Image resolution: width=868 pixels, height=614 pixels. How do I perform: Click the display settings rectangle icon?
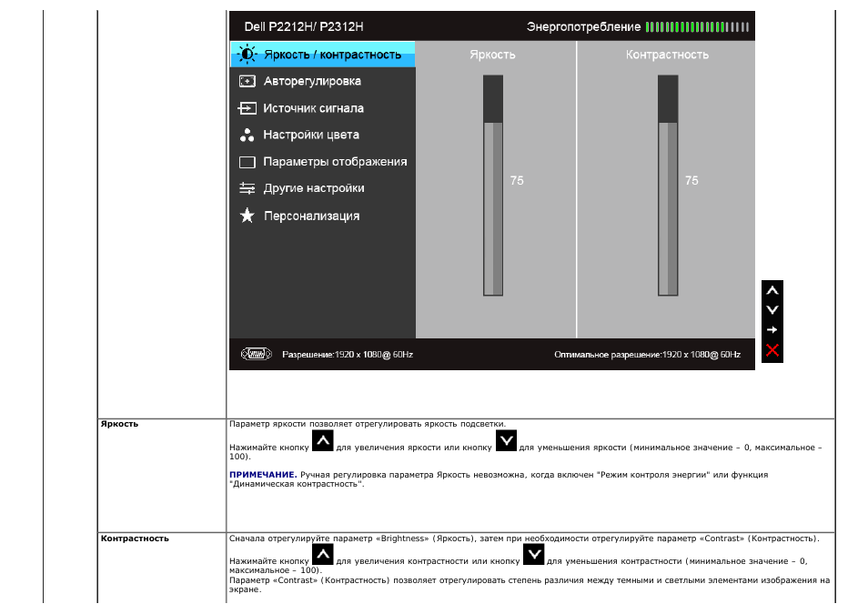(x=247, y=162)
